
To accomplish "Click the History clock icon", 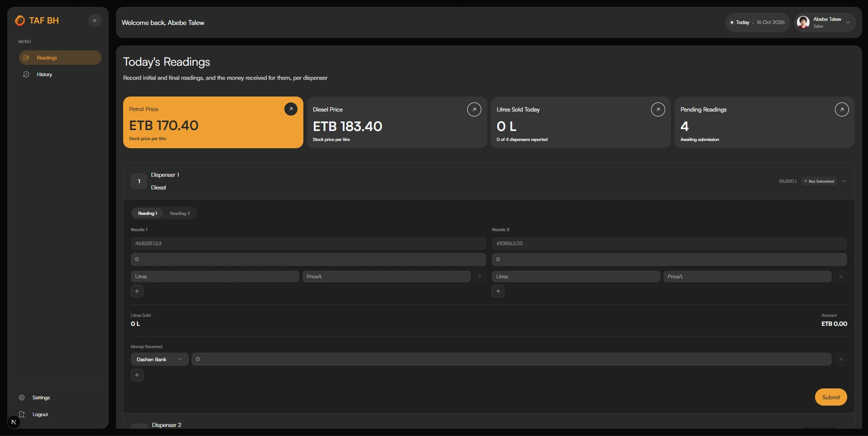I will coord(26,74).
